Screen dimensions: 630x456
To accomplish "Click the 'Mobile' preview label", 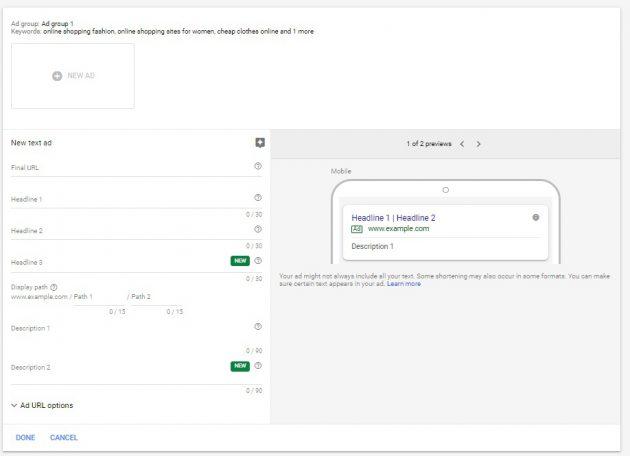I will point(341,171).
